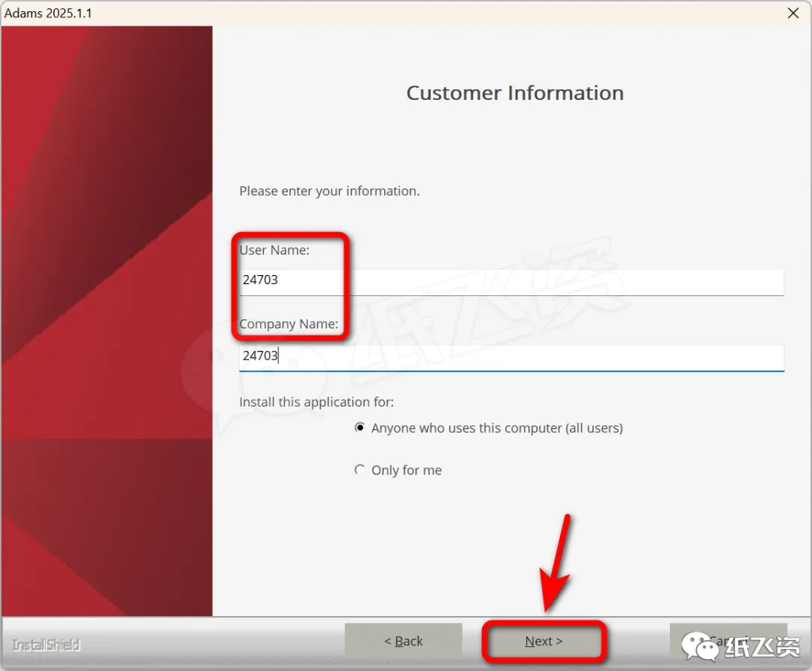Image resolution: width=812 pixels, height=671 pixels.
Task: Focus the Company Name input field
Action: [511, 358]
